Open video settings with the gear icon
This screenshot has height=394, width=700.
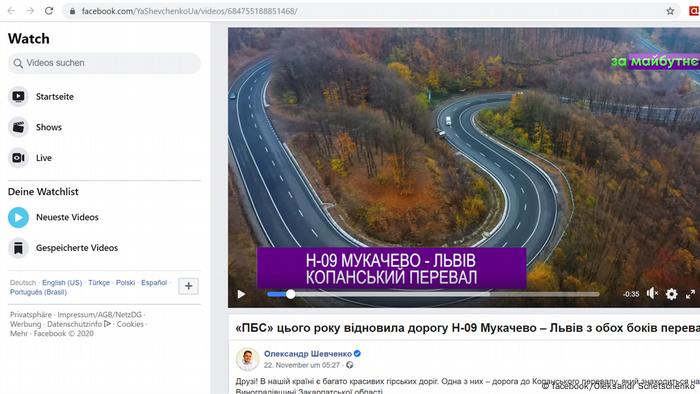[x=671, y=294]
